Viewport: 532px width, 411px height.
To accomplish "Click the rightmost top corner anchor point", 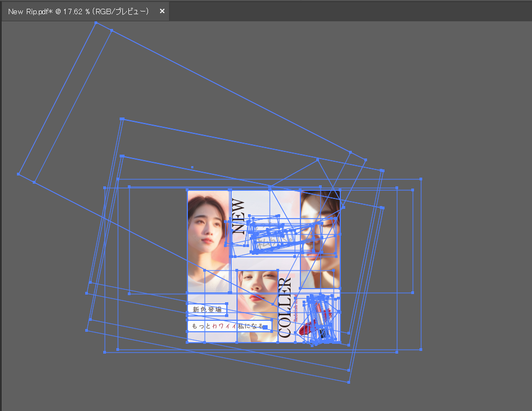I will [x=421, y=179].
